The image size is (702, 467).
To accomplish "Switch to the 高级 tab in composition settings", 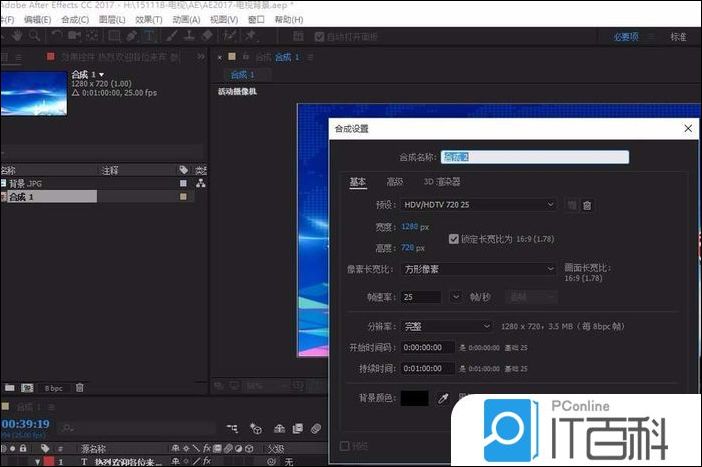I will (x=395, y=181).
